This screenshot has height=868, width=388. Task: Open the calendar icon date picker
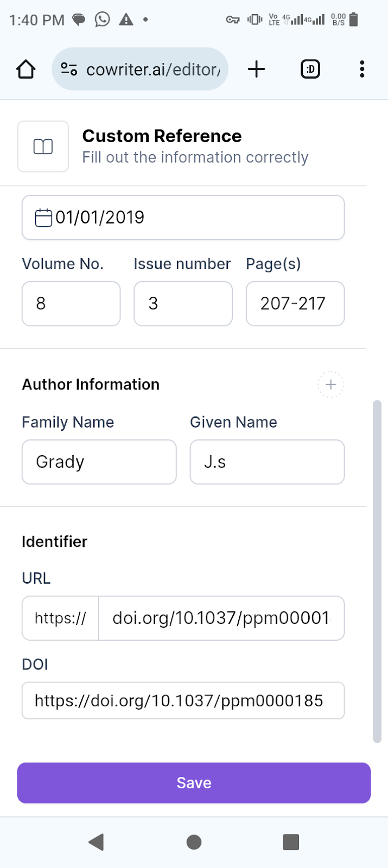click(43, 218)
